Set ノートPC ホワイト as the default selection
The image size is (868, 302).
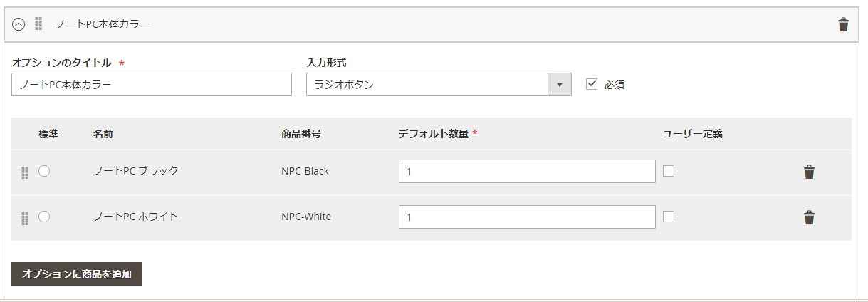(x=44, y=217)
